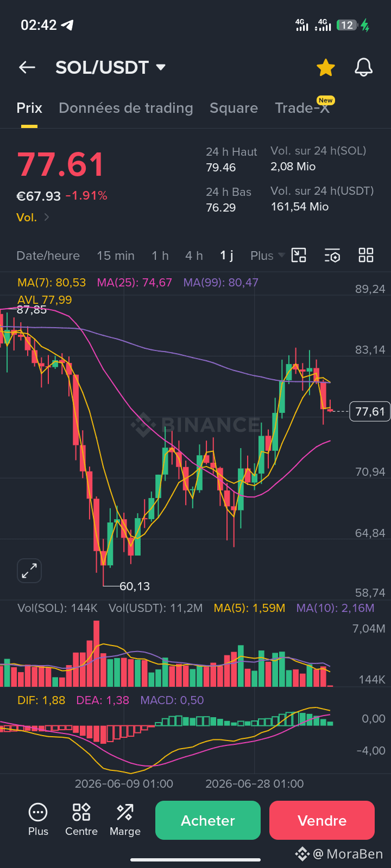Tap the DIF: 1,88 MACD label
Screen dimensions: 391x868
pyautogui.click(x=41, y=700)
